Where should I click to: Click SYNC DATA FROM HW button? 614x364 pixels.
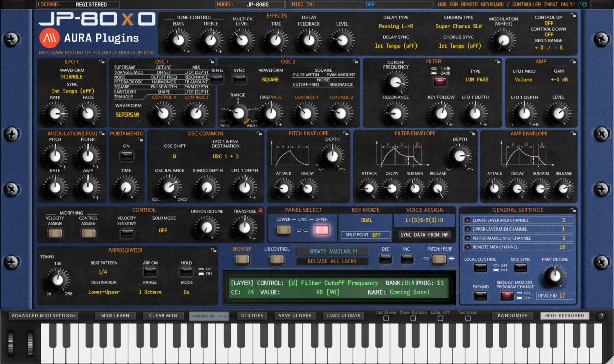point(424,235)
